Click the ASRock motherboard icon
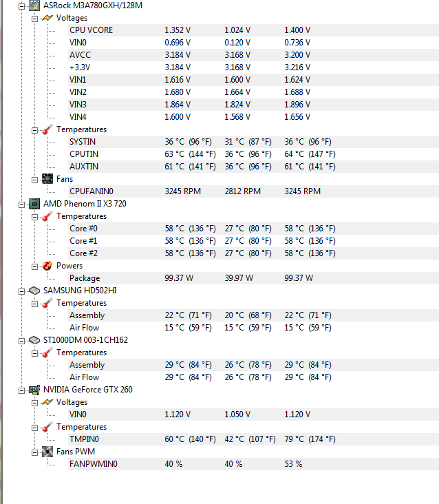 [34, 6]
